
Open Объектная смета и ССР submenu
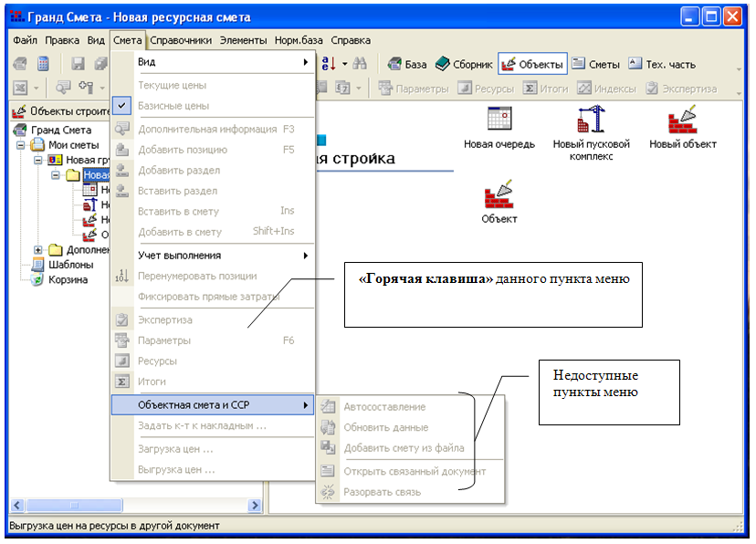coord(213,404)
